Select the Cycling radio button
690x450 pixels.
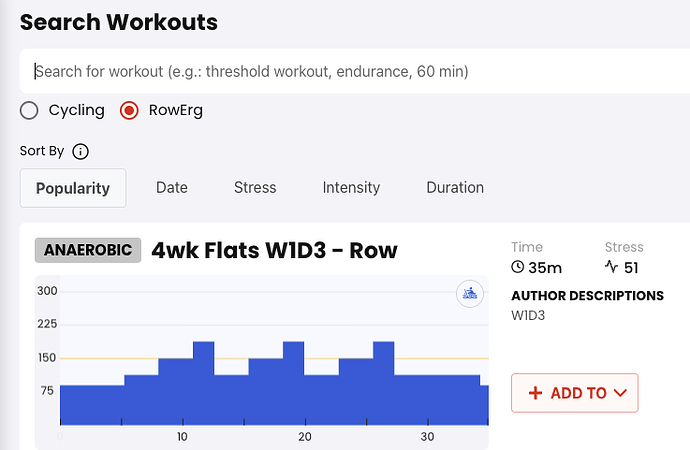pyautogui.click(x=29, y=111)
